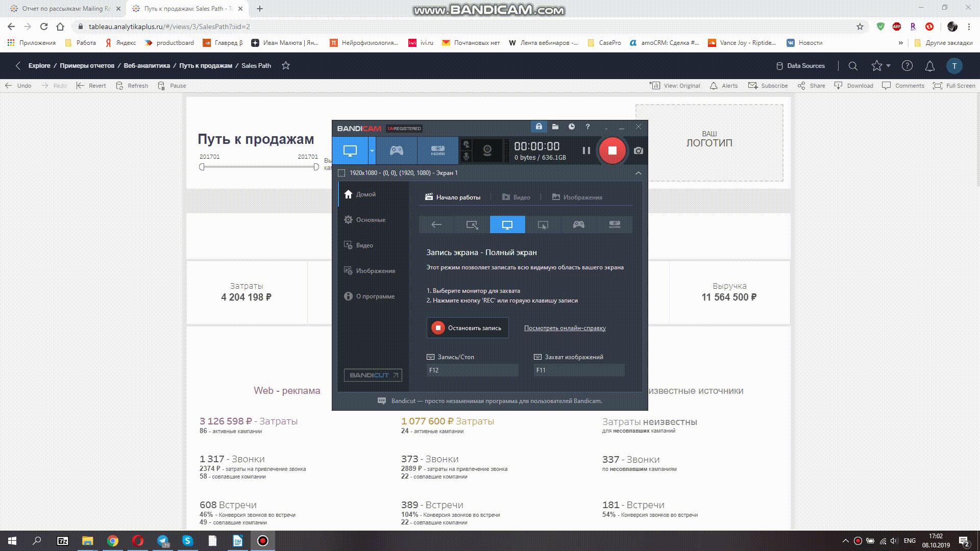
Task: Open the Посмотреть онлайн-справку link
Action: pos(565,328)
